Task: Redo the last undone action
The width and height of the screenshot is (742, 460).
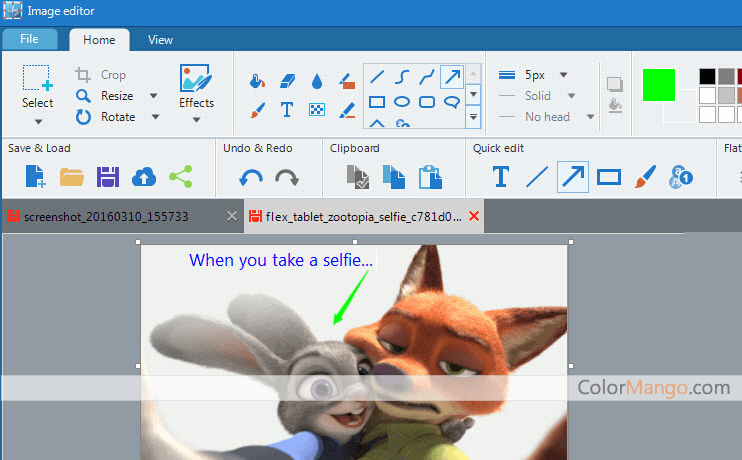Action: [x=287, y=178]
